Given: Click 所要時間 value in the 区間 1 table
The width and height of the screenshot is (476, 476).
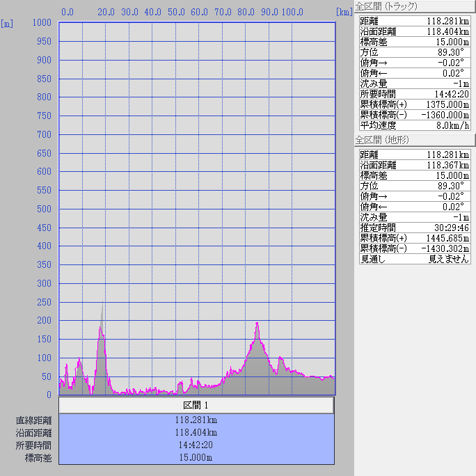Looking at the screenshot, I should click(x=196, y=445).
